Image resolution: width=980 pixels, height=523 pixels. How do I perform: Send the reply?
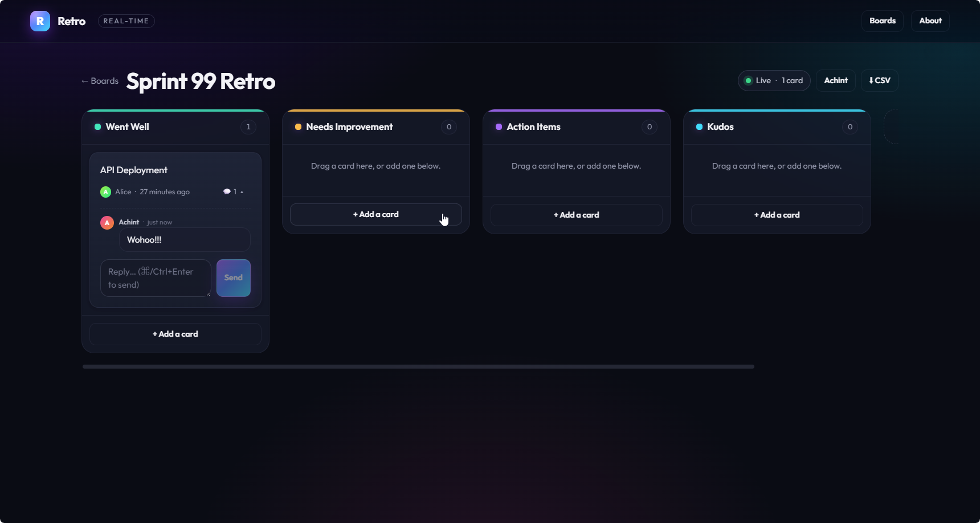(234, 278)
